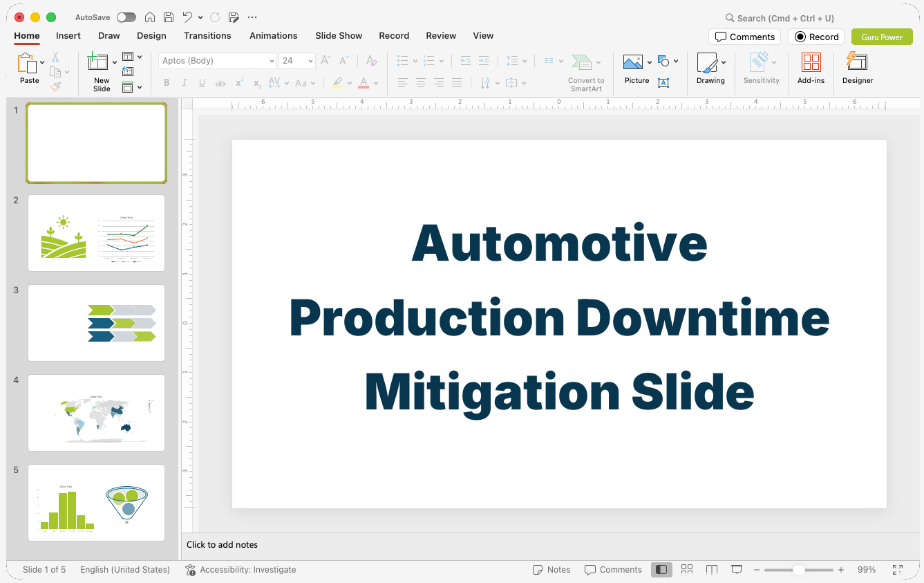Screen dimensions: 924x583
Task: Open the Font Color red swatch
Action: 364,83
